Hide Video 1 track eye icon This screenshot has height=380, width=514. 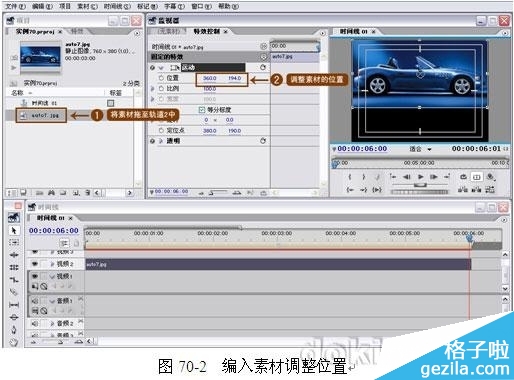(x=35, y=276)
